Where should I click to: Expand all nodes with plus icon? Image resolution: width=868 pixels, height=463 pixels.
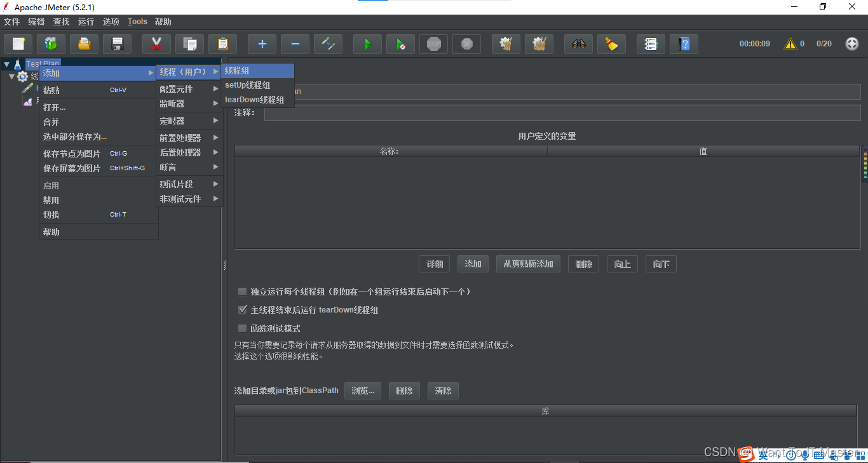click(x=262, y=44)
